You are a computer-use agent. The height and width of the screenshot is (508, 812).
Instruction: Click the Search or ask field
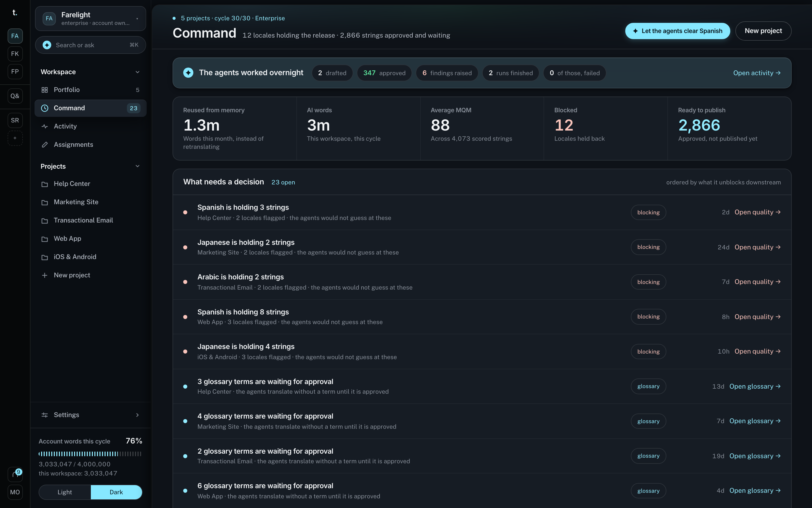91,45
